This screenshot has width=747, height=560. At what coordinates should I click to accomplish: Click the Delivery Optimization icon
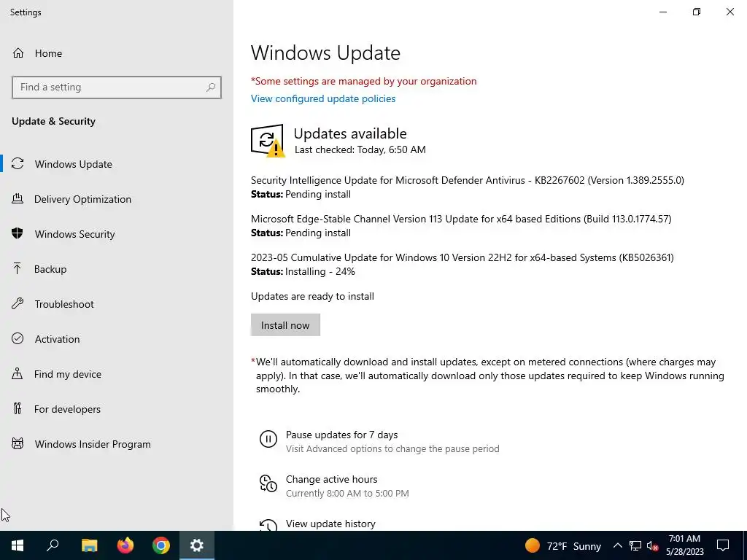tap(18, 199)
